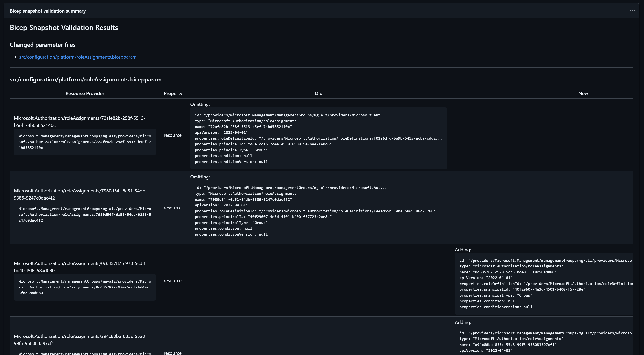Open the summary options ellipsis menu
The image size is (644, 355).
(632, 10)
